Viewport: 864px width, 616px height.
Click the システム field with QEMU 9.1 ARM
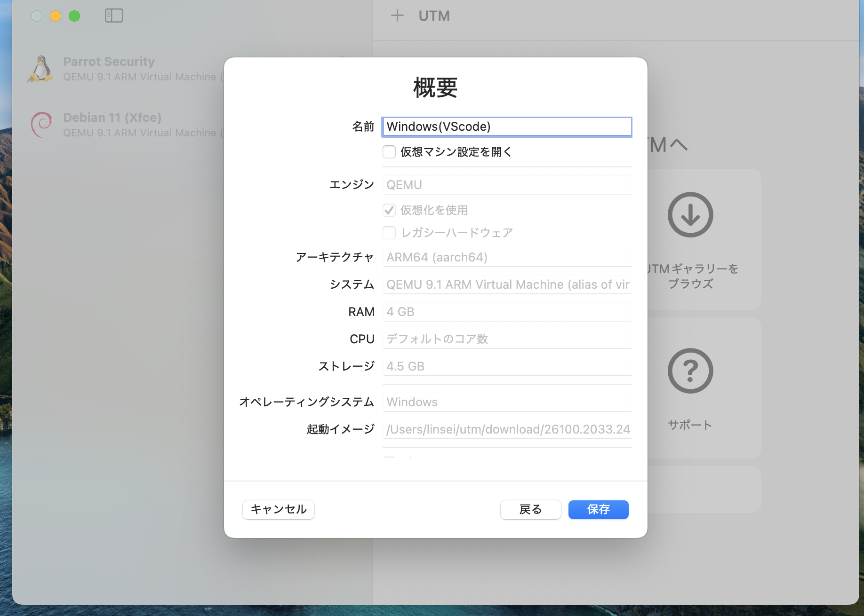[507, 284]
